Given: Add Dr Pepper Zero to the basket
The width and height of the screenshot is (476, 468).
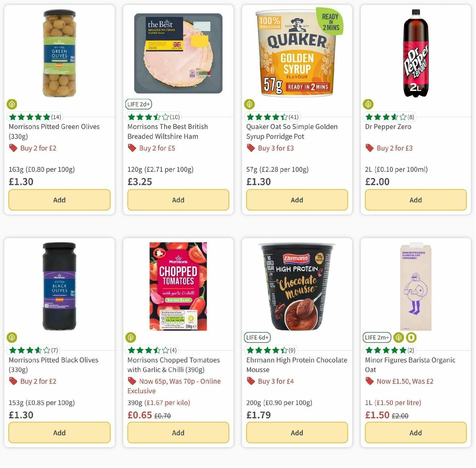Looking at the screenshot, I should tap(415, 200).
